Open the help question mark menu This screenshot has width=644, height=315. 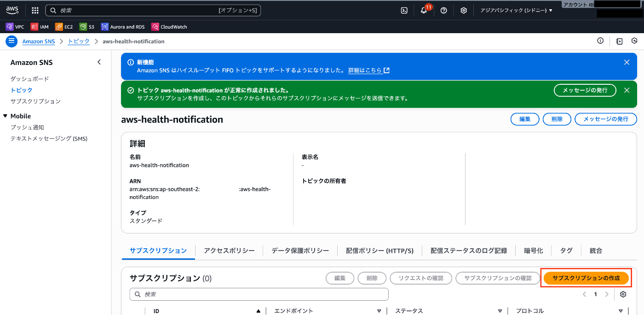pyautogui.click(x=444, y=10)
